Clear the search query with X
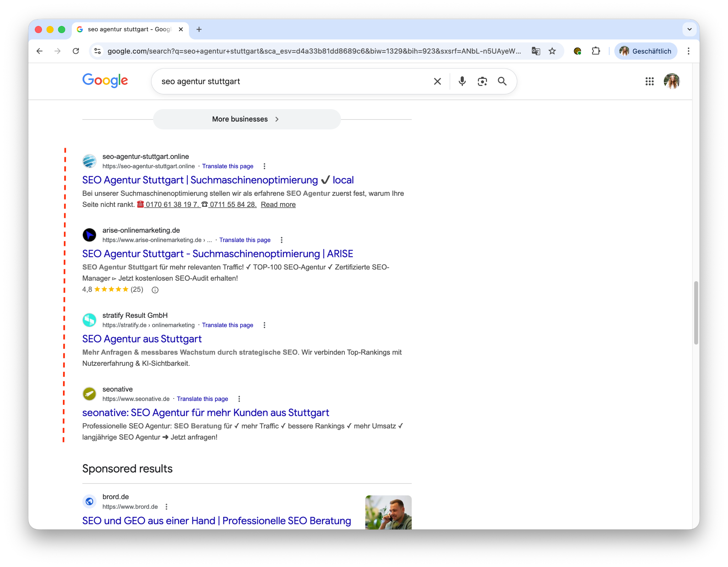Viewport: 728px width, 567px height. coord(437,81)
